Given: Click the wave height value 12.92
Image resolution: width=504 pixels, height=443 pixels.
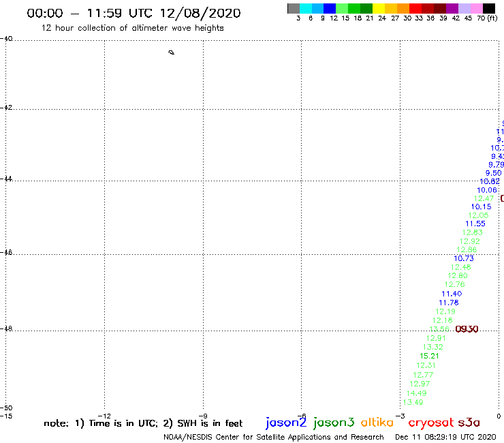Looking at the screenshot, I should [470, 241].
